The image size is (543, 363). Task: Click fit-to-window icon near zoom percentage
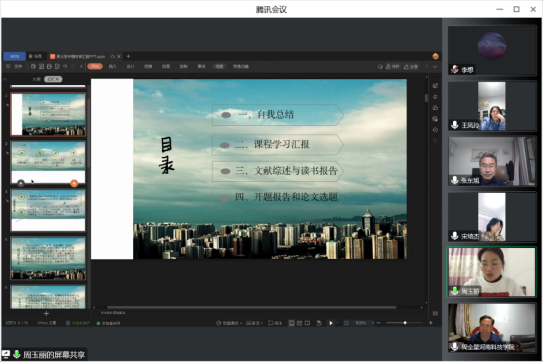[346, 323]
